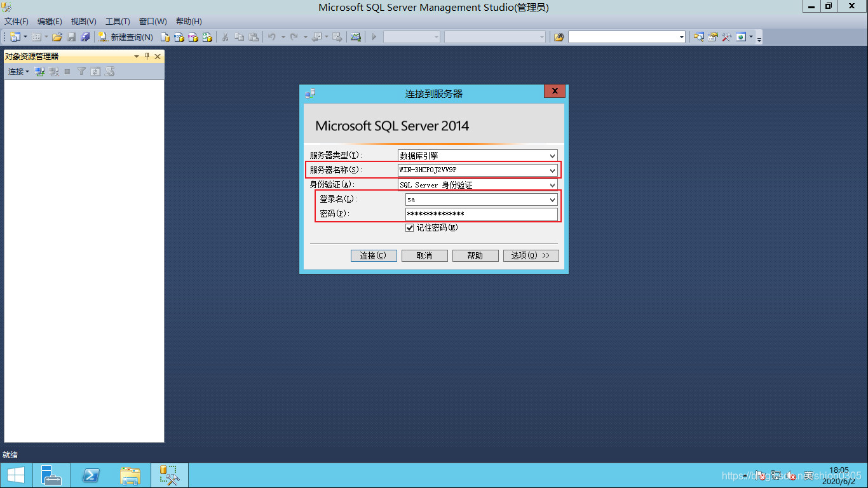Screen dimensions: 868x488
Task: Click the Cut scissors icon
Action: pos(225,37)
